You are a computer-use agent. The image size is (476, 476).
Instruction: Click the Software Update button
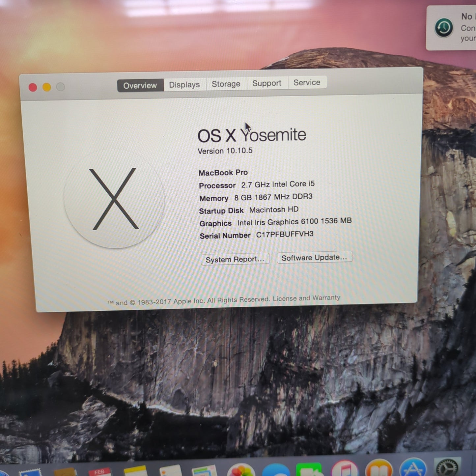pos(314,258)
